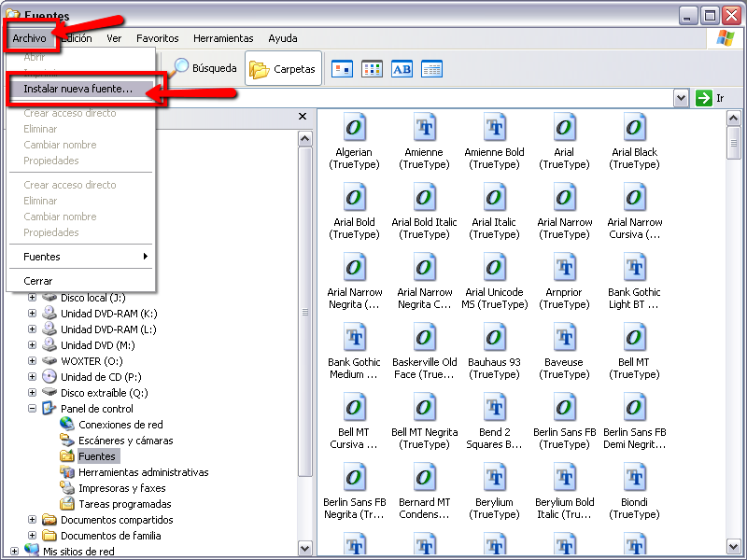Open the Búsqueda search tool

[x=204, y=68]
